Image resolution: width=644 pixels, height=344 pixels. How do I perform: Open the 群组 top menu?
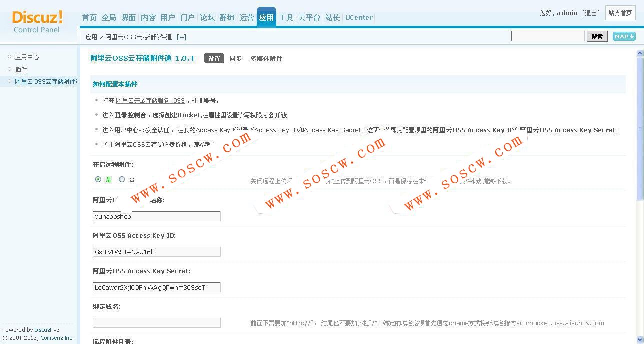point(227,17)
